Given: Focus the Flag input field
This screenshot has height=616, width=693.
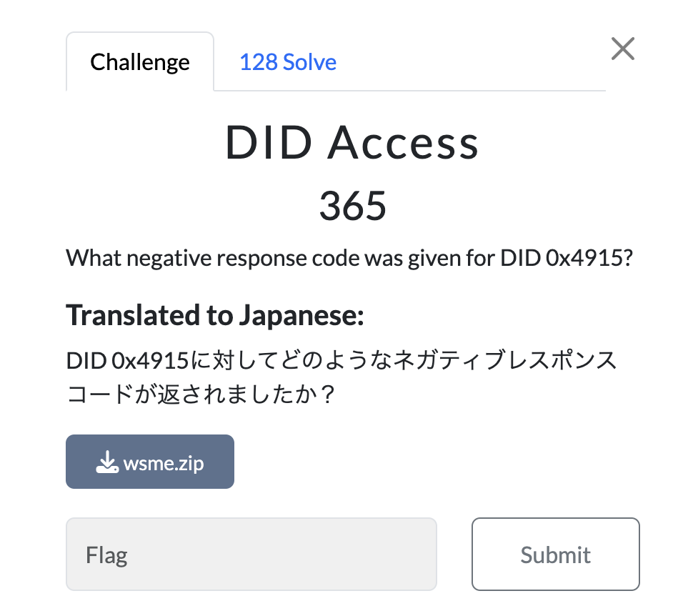Looking at the screenshot, I should click(x=251, y=554).
